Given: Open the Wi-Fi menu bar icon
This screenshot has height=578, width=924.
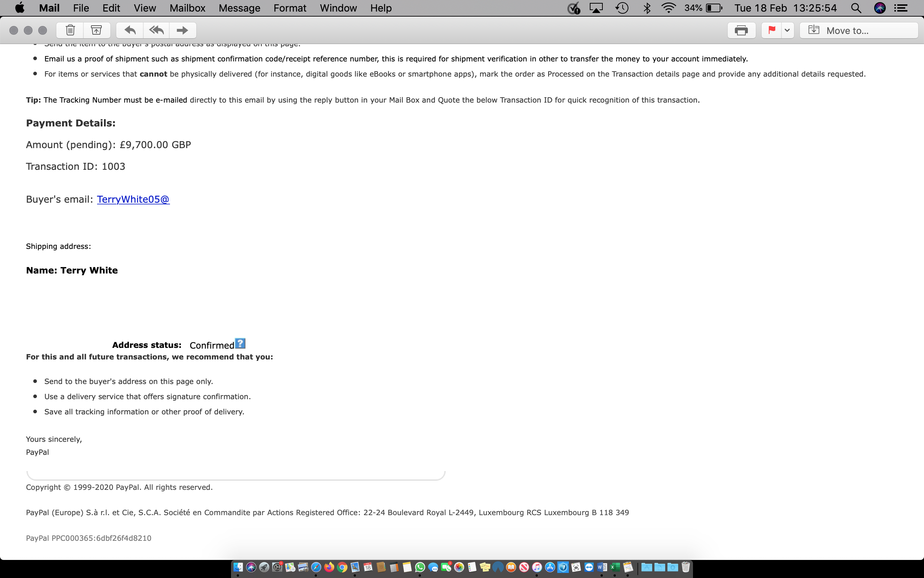Looking at the screenshot, I should click(668, 8).
